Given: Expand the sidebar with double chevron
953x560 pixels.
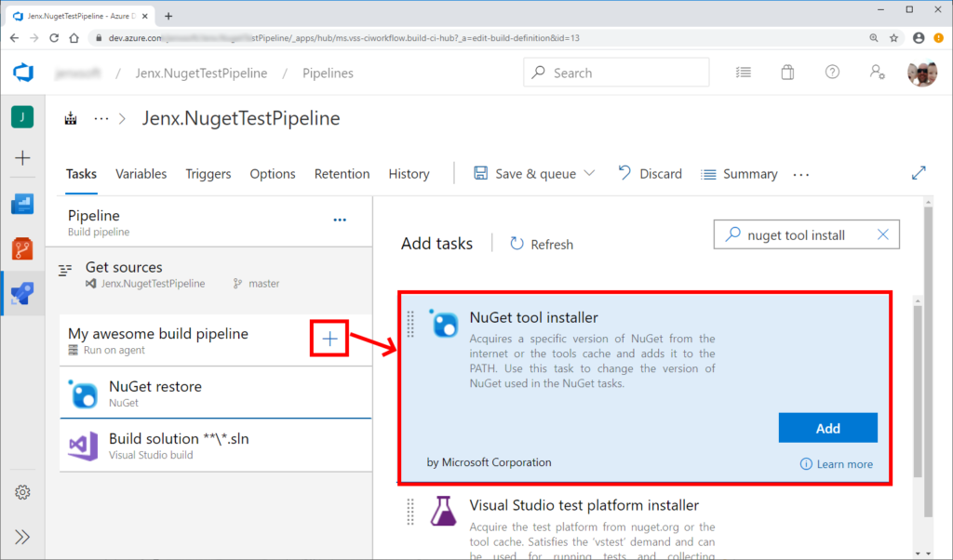Looking at the screenshot, I should click(x=22, y=537).
